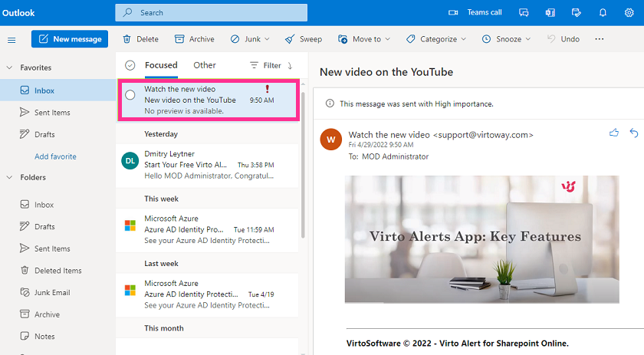Viewport: 644px width, 355px height.
Task: Switch to the Other tab
Action: [x=205, y=65]
